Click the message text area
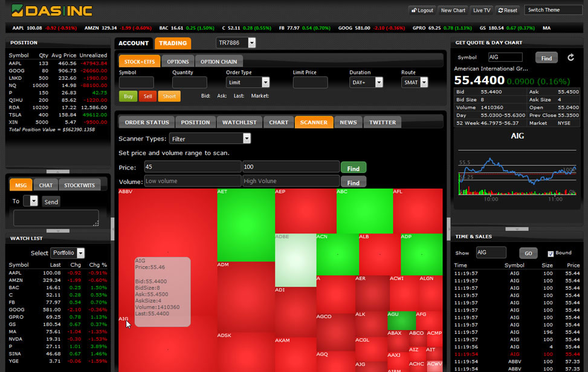 coord(56,218)
